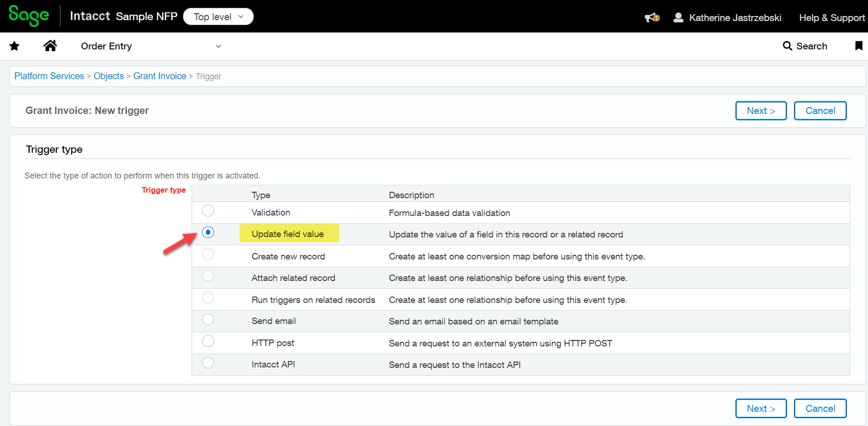Click the user profile icon
The width and height of the screenshot is (868, 426).
click(x=678, y=17)
